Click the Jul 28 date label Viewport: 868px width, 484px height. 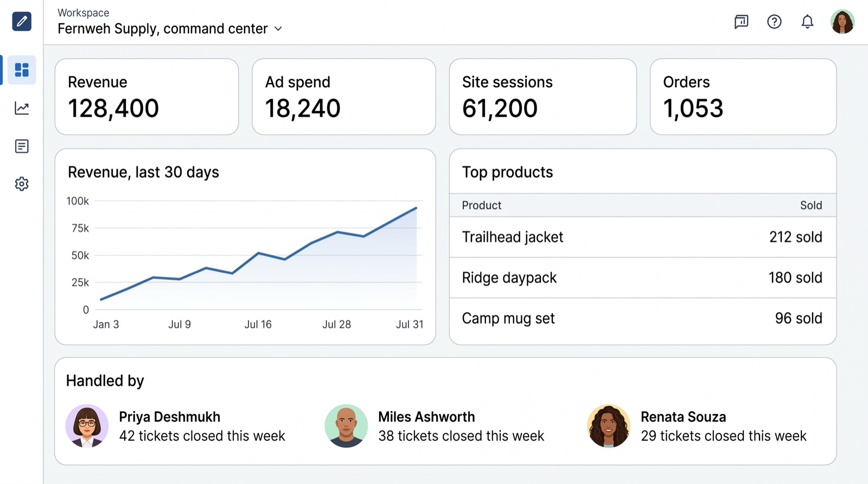336,324
